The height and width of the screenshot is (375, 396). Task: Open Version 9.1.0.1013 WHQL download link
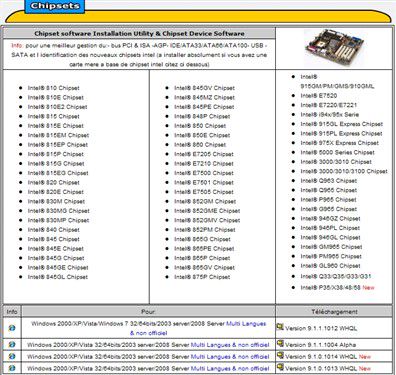pyautogui.click(x=321, y=369)
